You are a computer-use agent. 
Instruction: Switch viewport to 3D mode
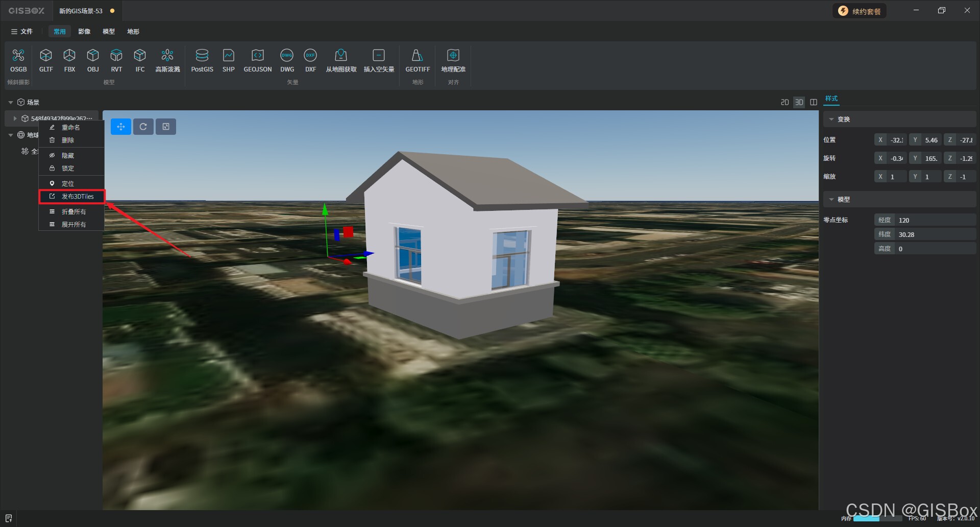pos(799,102)
